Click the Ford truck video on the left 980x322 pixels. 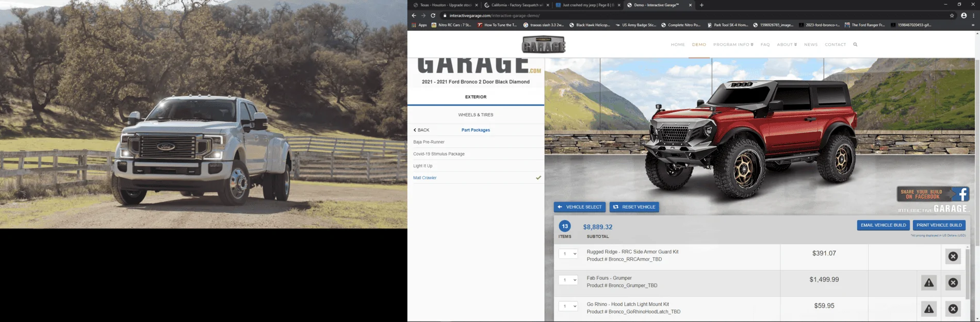204,114
